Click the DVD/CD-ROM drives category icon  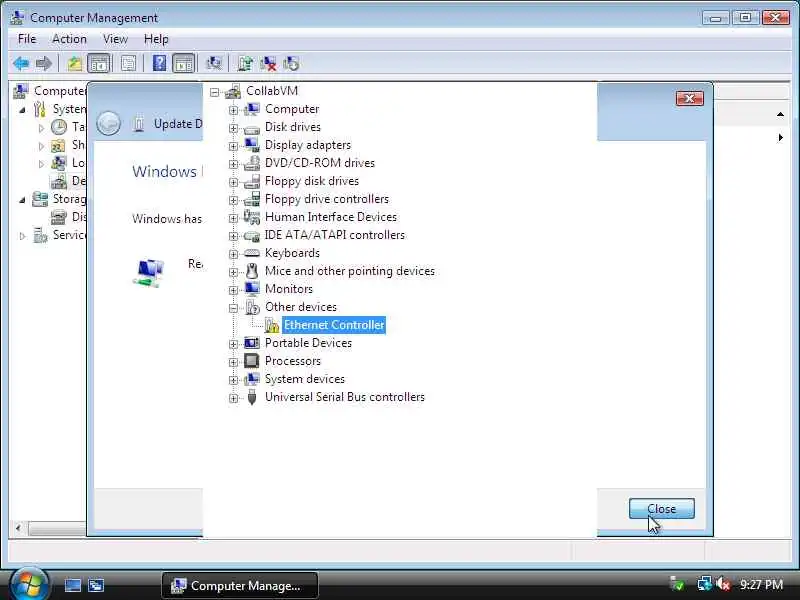[252, 163]
